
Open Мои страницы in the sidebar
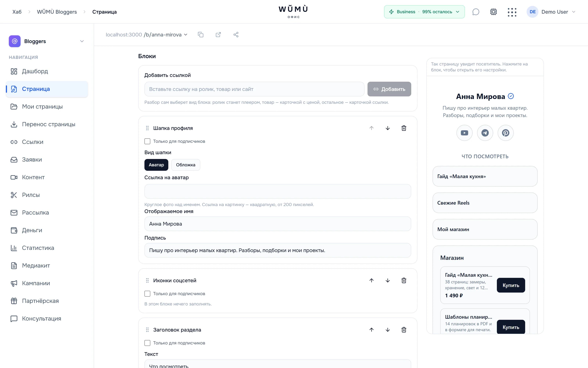click(x=47, y=107)
